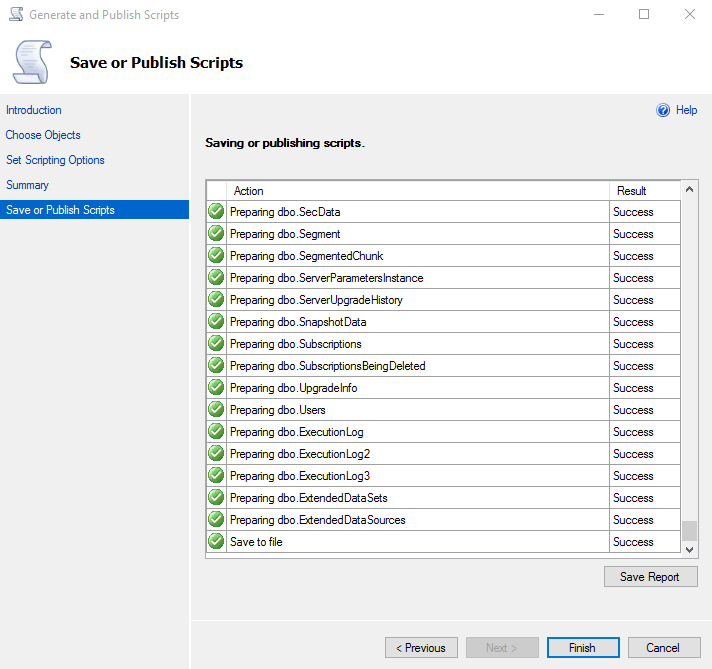Go back with the Previous button
The height and width of the screenshot is (669, 712).
tap(421, 648)
